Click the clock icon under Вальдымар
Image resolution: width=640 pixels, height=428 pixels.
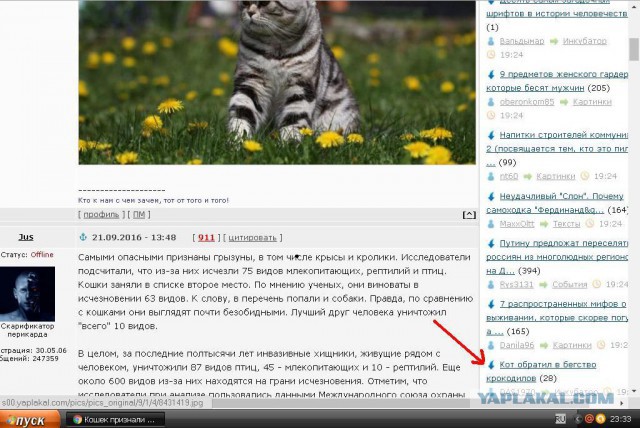[x=491, y=54]
